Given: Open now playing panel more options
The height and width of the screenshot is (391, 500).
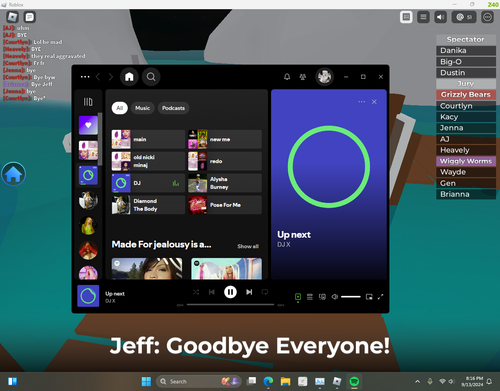Looking at the screenshot, I should pos(362,102).
